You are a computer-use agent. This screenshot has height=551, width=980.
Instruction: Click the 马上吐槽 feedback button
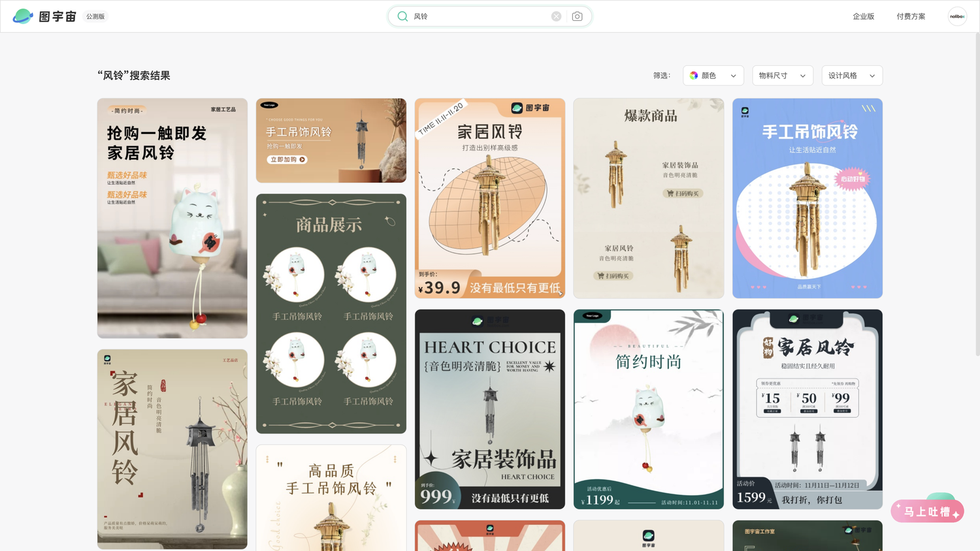click(927, 511)
